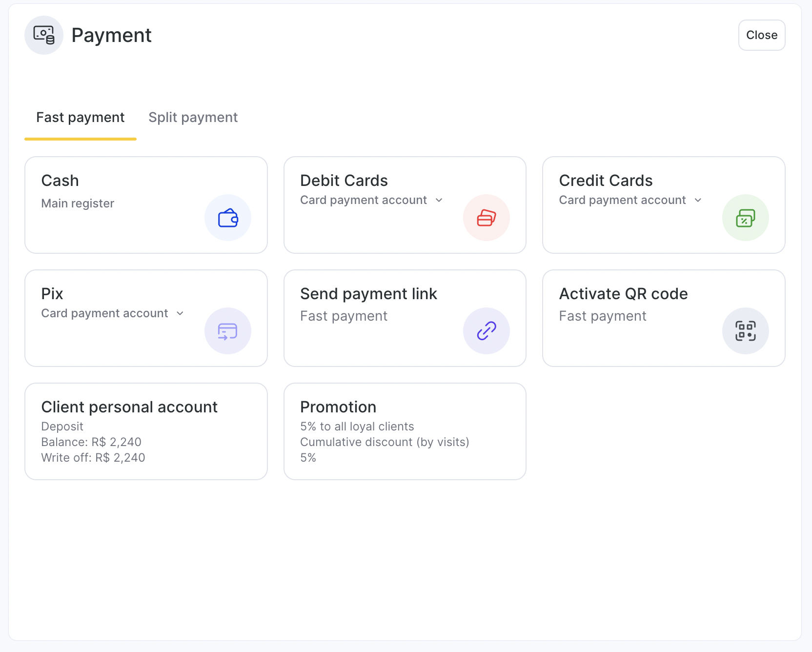
Task: Click the Credit Cards title text
Action: [606, 181]
